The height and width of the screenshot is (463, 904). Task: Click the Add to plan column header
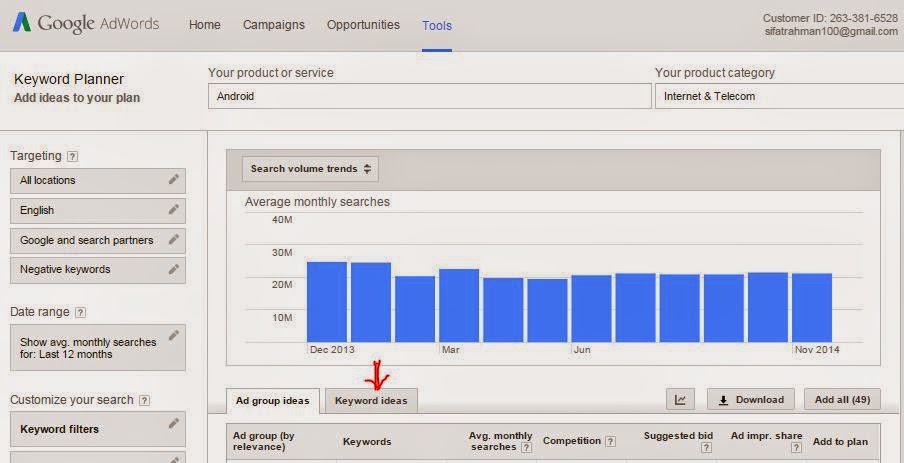[840, 442]
